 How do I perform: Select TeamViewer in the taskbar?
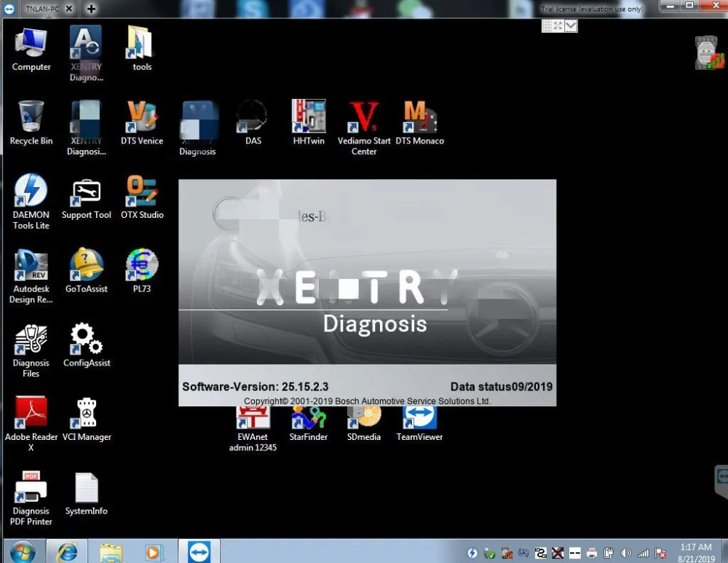tap(199, 551)
